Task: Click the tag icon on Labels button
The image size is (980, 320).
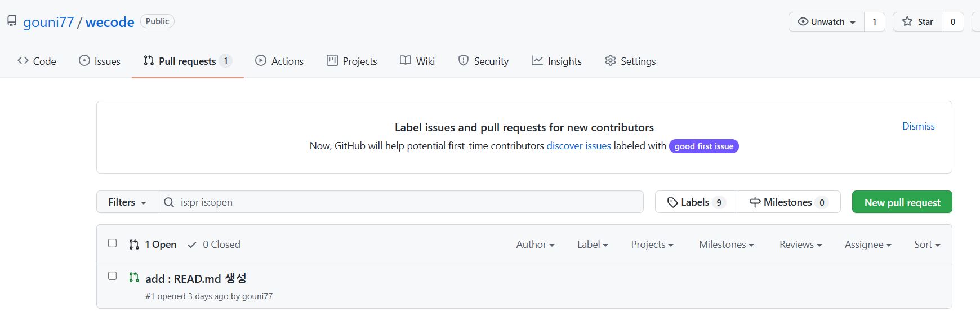Action: tap(672, 202)
